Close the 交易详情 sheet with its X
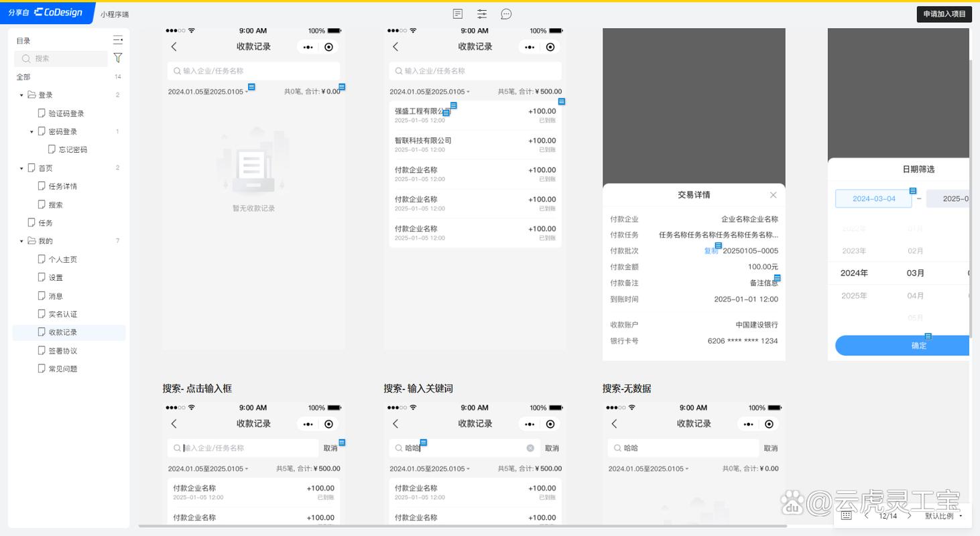The width and height of the screenshot is (980, 536). 773,195
